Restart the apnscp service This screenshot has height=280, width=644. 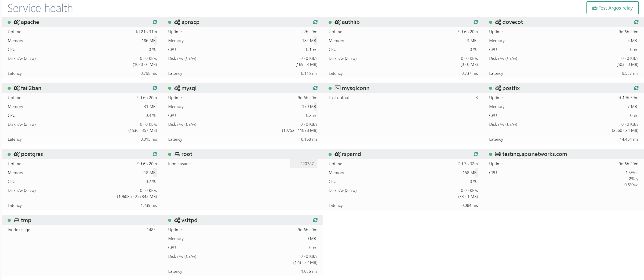point(315,22)
